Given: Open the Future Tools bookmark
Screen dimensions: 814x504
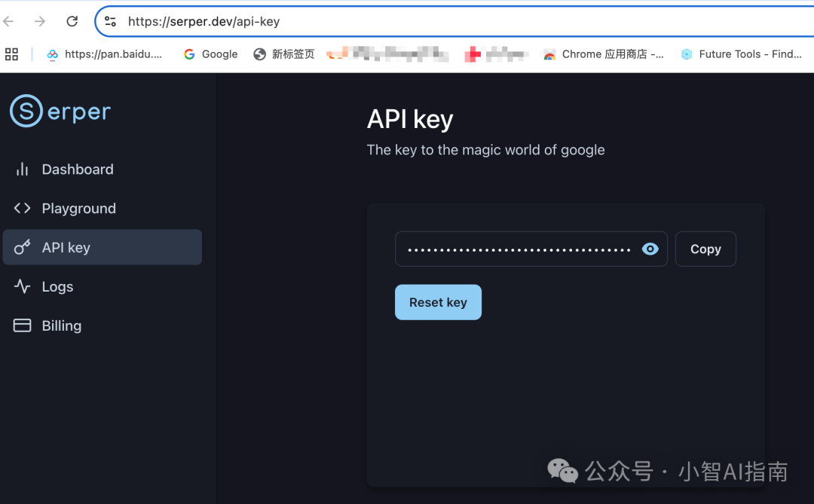Looking at the screenshot, I should point(742,54).
